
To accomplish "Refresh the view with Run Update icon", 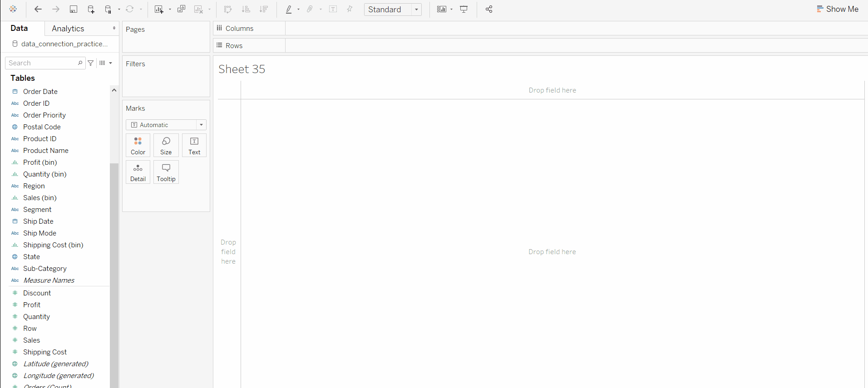I will [130, 9].
